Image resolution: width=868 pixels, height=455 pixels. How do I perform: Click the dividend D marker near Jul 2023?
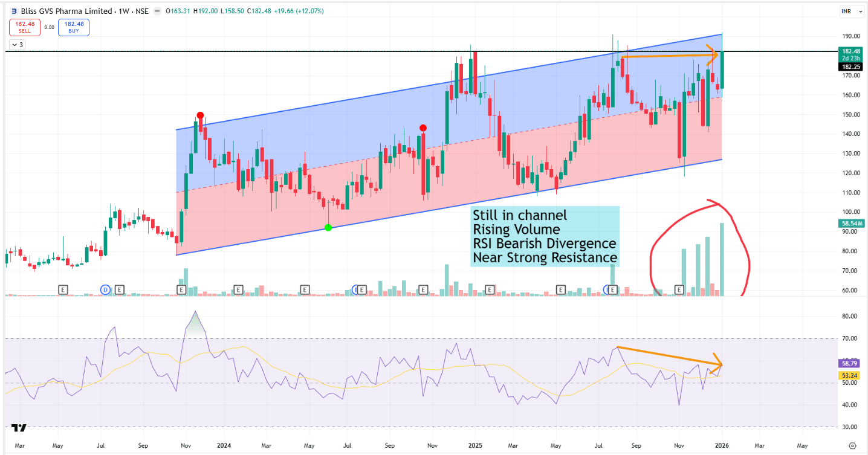[106, 290]
